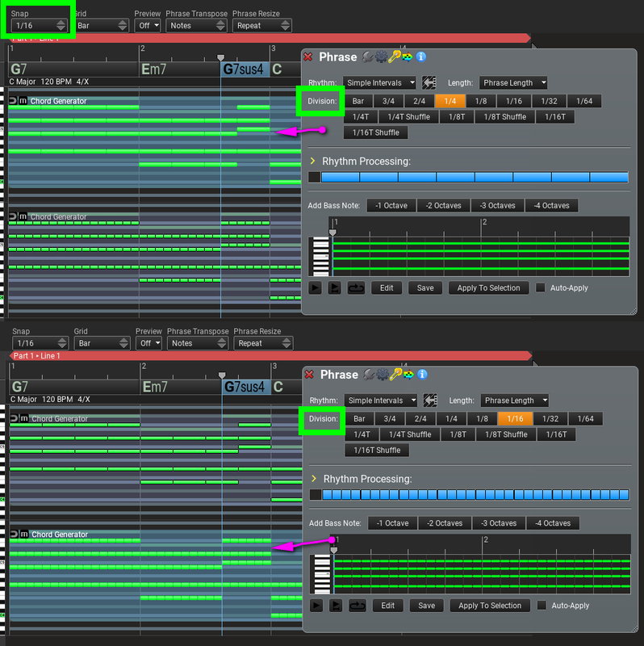Click the arrow icon beside Rhythm in lower panel
Screen dimensions: 644x646
[430, 400]
